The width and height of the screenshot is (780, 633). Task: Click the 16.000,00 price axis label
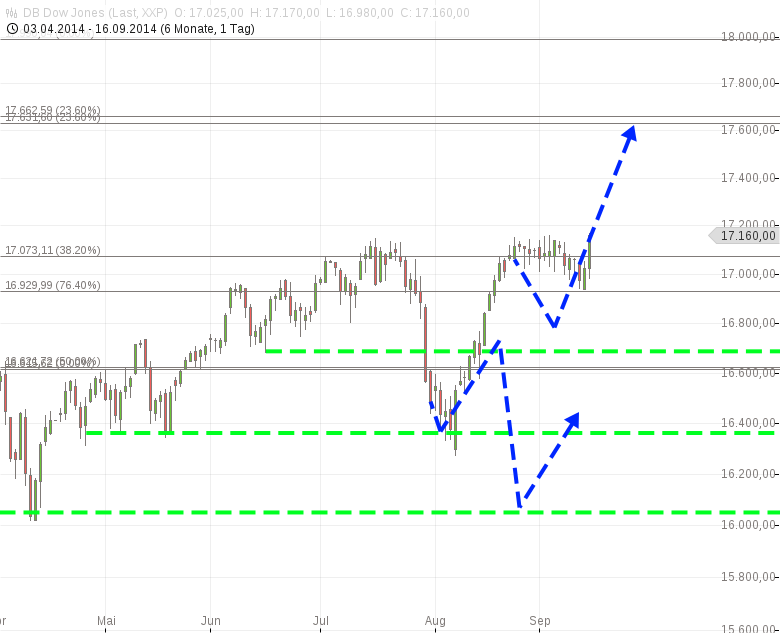pyautogui.click(x=748, y=525)
